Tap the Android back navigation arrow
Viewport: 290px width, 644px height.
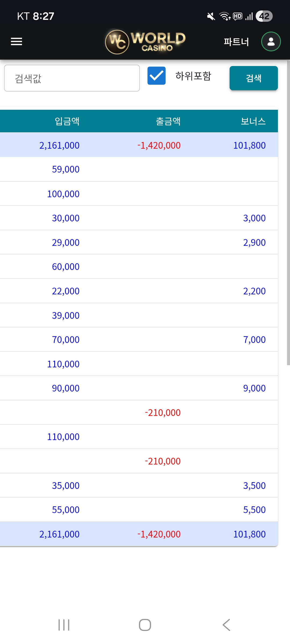click(226, 625)
